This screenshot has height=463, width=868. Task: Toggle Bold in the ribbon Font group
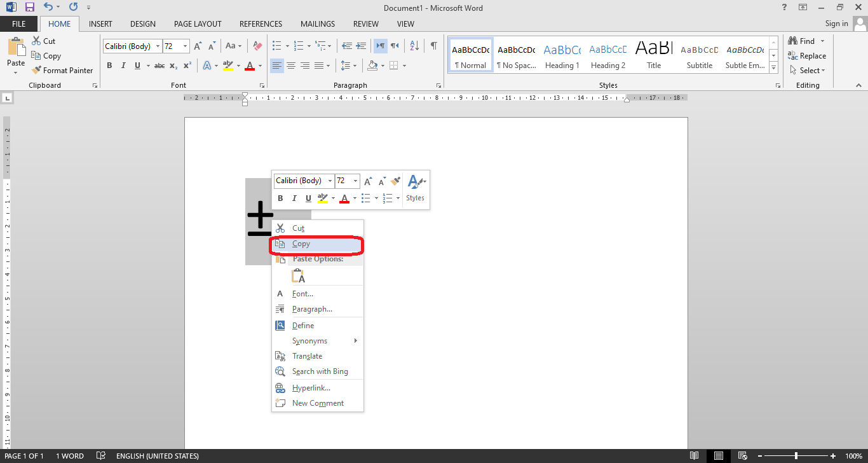coord(109,66)
